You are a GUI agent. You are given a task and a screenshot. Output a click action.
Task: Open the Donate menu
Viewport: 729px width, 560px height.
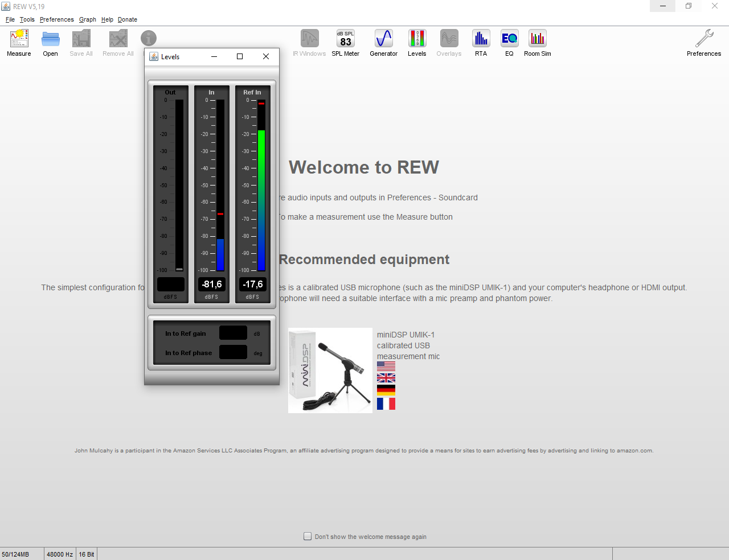click(128, 19)
